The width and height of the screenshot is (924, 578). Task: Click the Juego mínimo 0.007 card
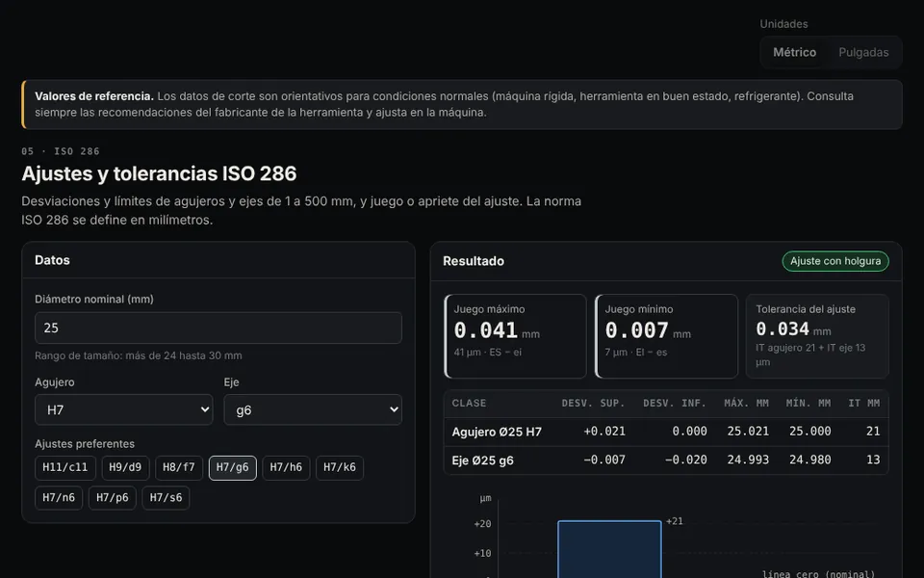coord(666,336)
